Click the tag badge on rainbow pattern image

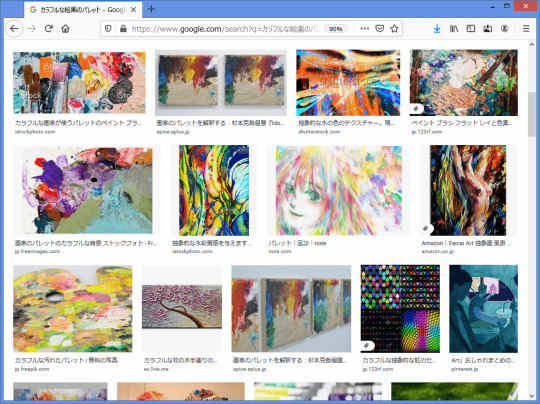pos(367,345)
